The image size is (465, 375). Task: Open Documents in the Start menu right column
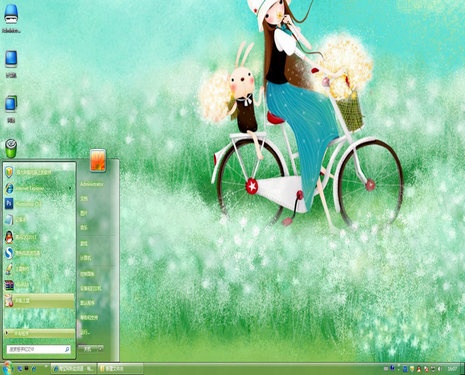pyautogui.click(x=84, y=198)
